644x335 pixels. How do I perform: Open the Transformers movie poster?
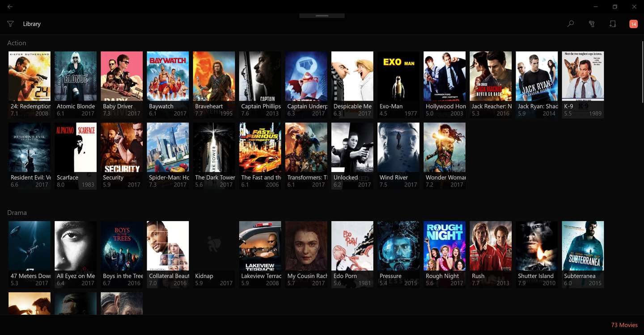click(x=306, y=156)
